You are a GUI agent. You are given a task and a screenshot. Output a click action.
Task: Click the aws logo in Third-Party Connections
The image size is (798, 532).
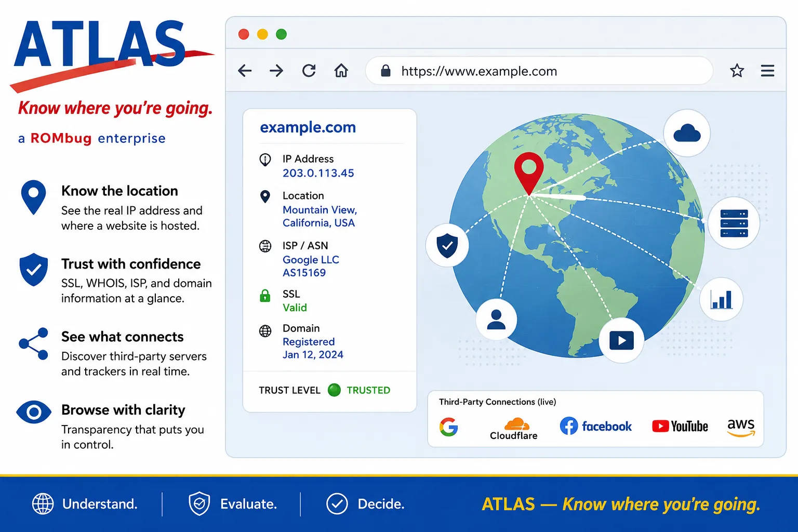coord(741,427)
